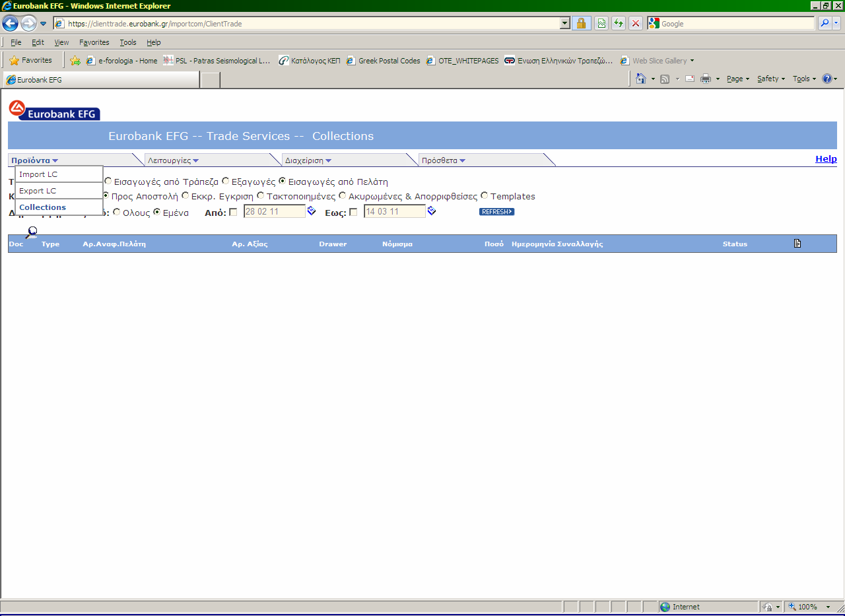Select the Εκκρ. Εγκριση radio button
845x616 pixels.
click(x=186, y=196)
